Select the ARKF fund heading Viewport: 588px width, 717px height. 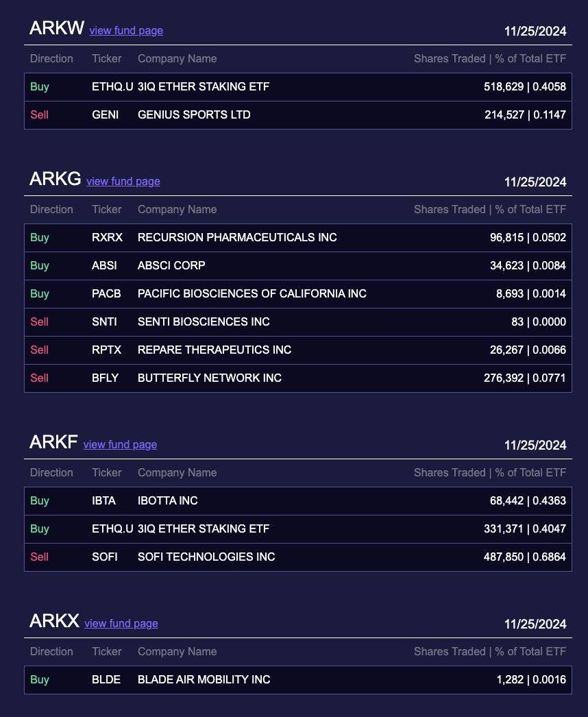coord(53,442)
